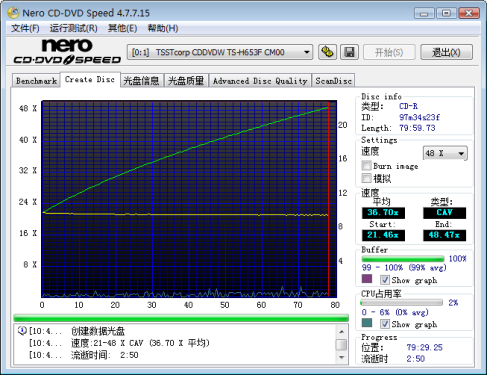This screenshot has width=487, height=375.
Task: Click the log scrollbar up arrow
Action: tap(341, 331)
